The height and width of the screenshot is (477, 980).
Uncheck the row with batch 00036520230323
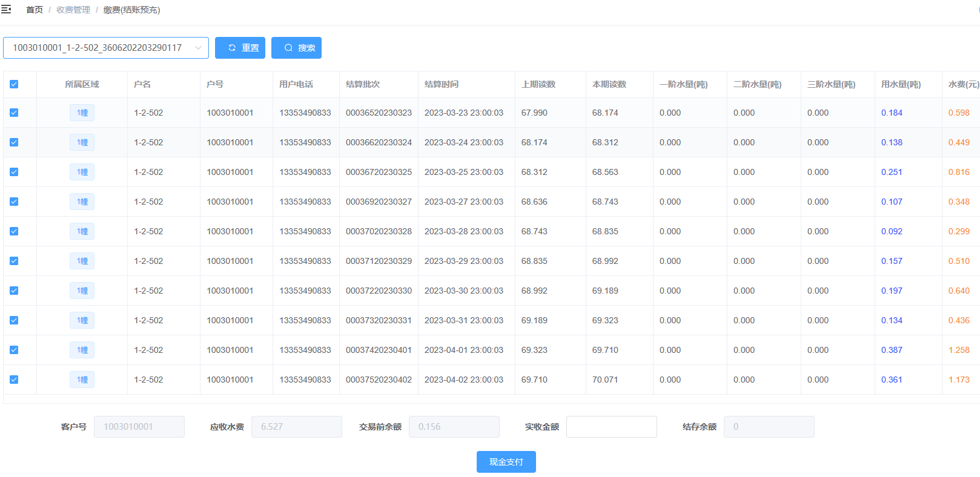(14, 113)
